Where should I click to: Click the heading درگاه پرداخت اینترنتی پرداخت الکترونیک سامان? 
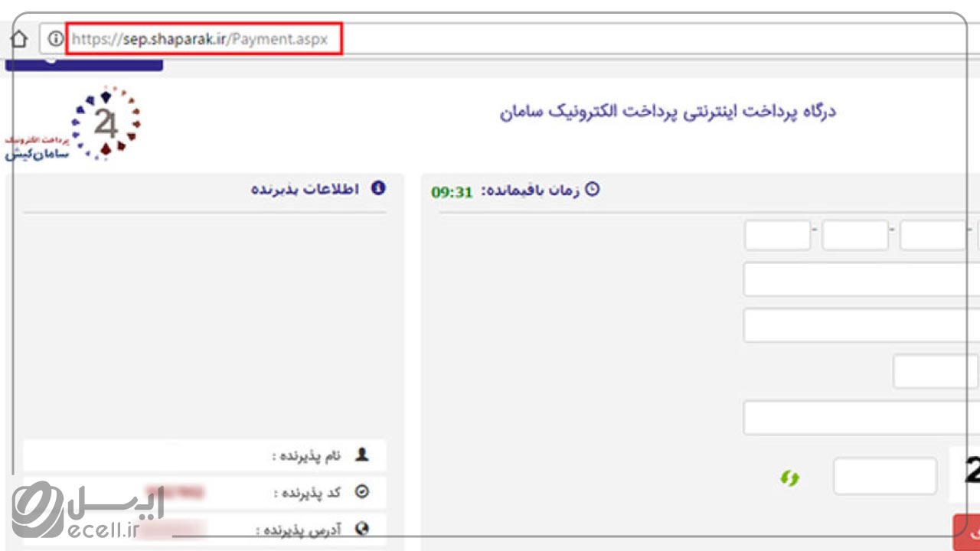tap(668, 112)
